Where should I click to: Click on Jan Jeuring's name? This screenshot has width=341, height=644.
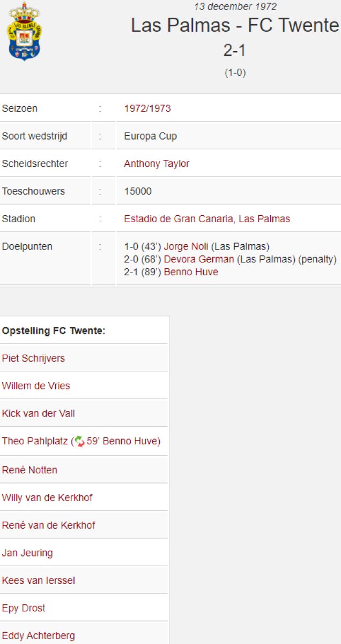click(27, 553)
